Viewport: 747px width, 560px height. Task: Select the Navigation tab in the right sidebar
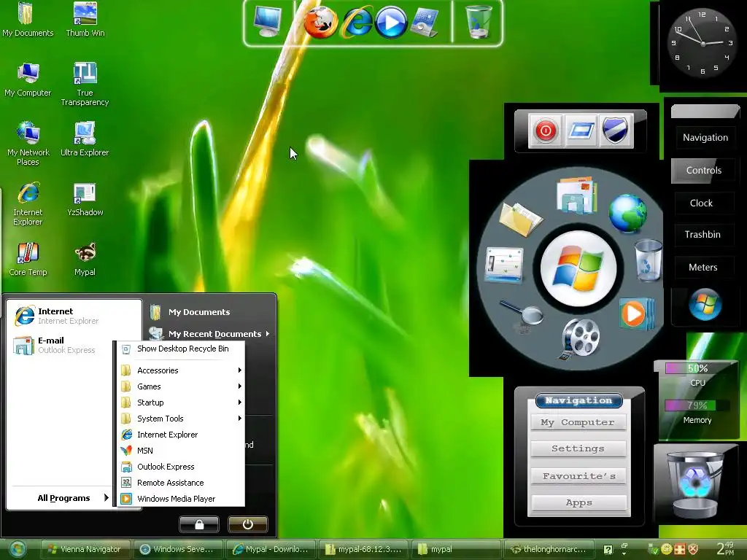click(705, 138)
